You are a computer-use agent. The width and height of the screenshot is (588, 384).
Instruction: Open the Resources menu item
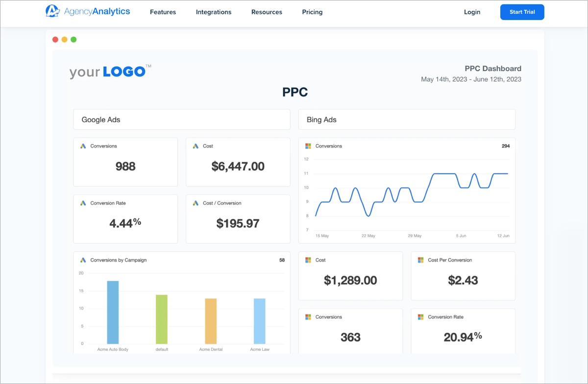[267, 12]
